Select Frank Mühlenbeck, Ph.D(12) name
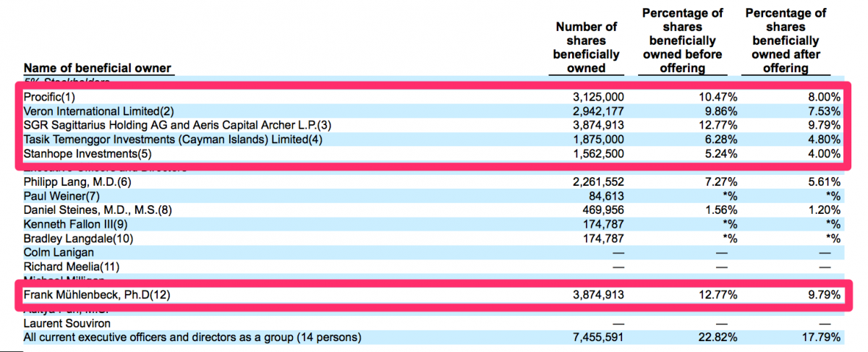Viewport: 868px width, 352px height. [97, 295]
